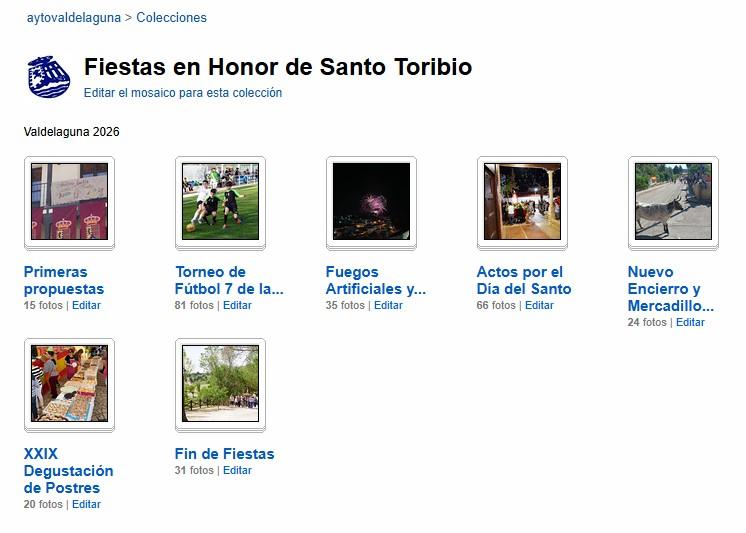Open the desserts tasting album thumbnail

point(69,384)
